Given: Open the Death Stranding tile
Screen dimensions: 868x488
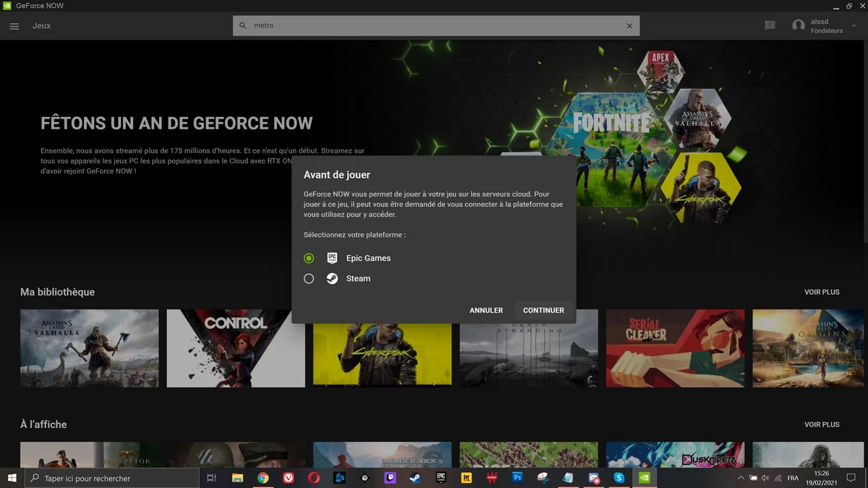Looking at the screenshot, I should [529, 354].
